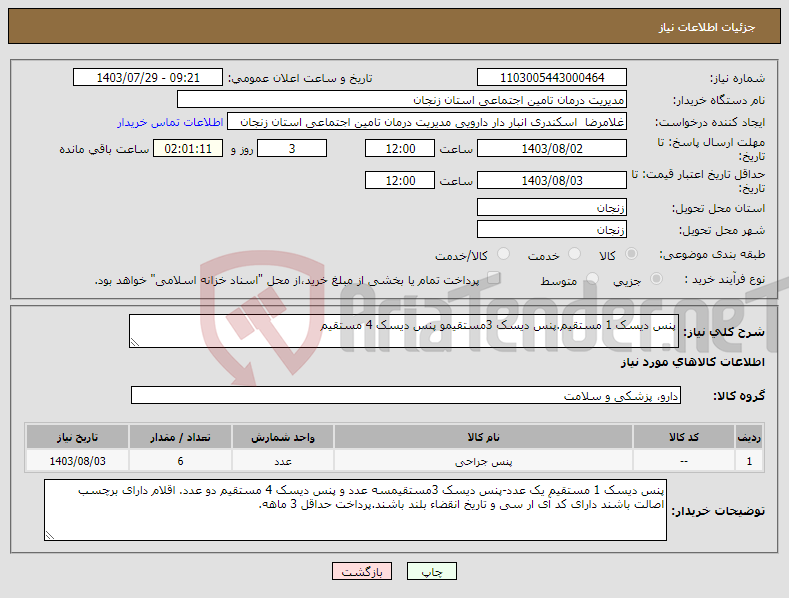Click the table date cell 1403/08/03

click(x=77, y=461)
